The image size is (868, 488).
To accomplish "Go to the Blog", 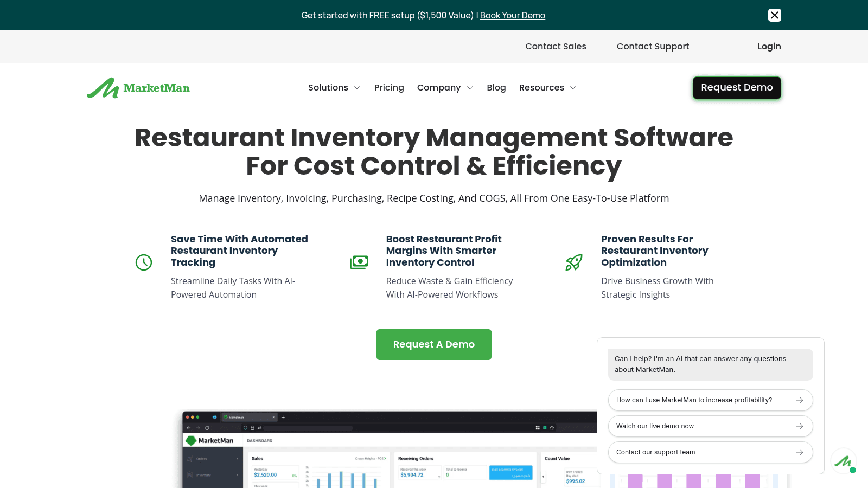I will pyautogui.click(x=496, y=88).
